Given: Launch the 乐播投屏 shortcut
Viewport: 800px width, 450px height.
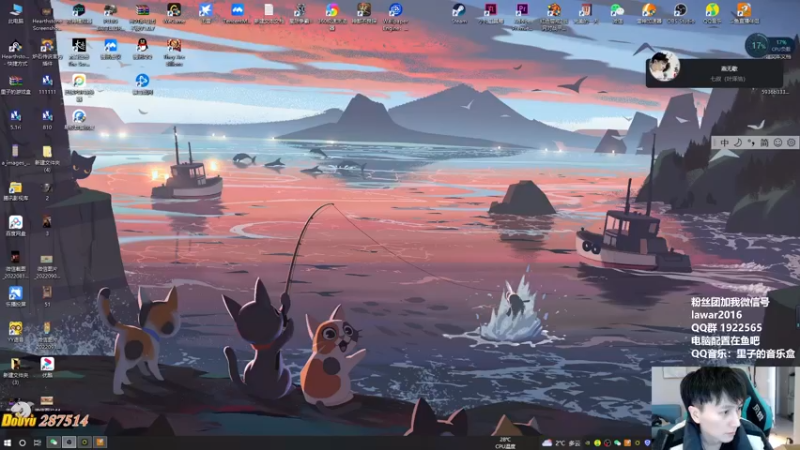Looking at the screenshot, I should [15, 296].
